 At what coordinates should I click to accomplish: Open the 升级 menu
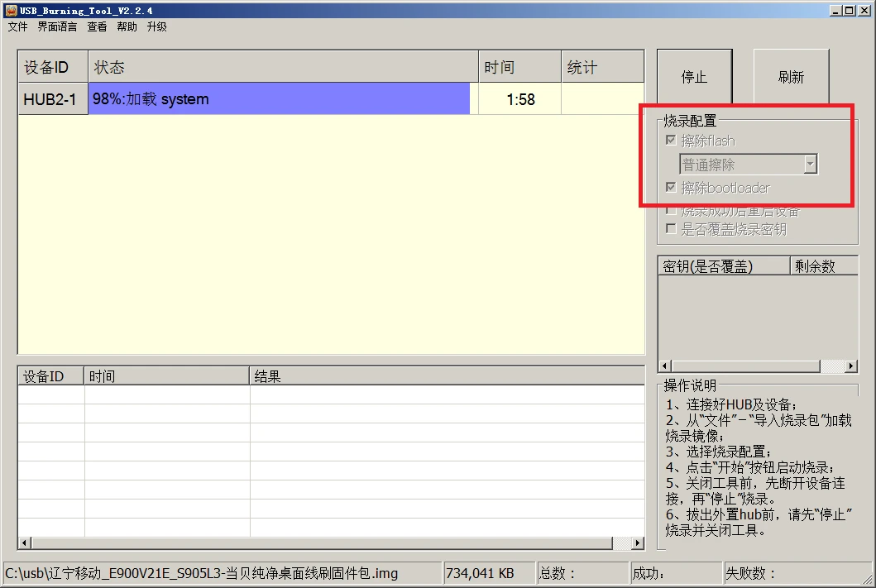pos(156,26)
